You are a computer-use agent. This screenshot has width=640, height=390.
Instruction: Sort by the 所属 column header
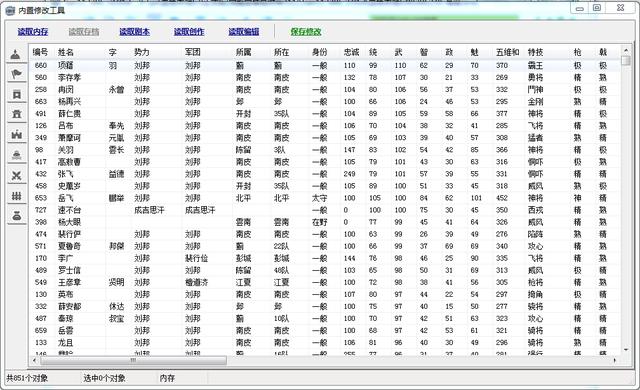[243, 52]
